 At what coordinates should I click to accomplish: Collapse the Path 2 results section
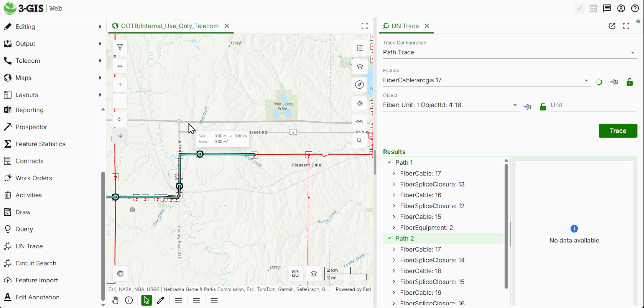point(389,238)
